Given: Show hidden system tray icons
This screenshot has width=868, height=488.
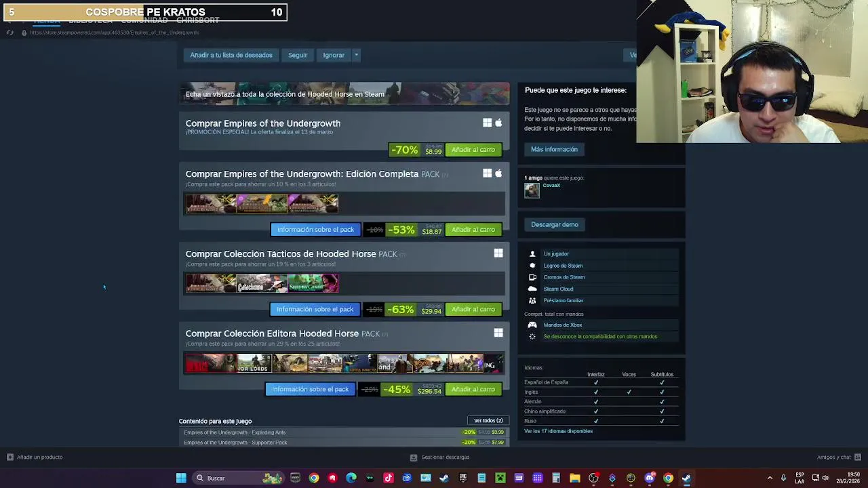Looking at the screenshot, I should point(770,478).
